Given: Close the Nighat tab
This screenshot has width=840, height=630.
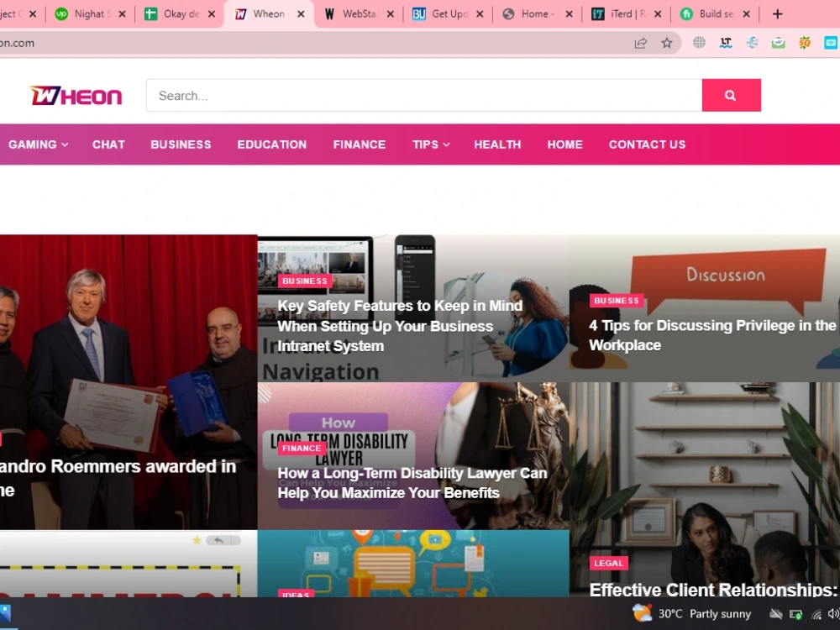Looking at the screenshot, I should pos(122,14).
